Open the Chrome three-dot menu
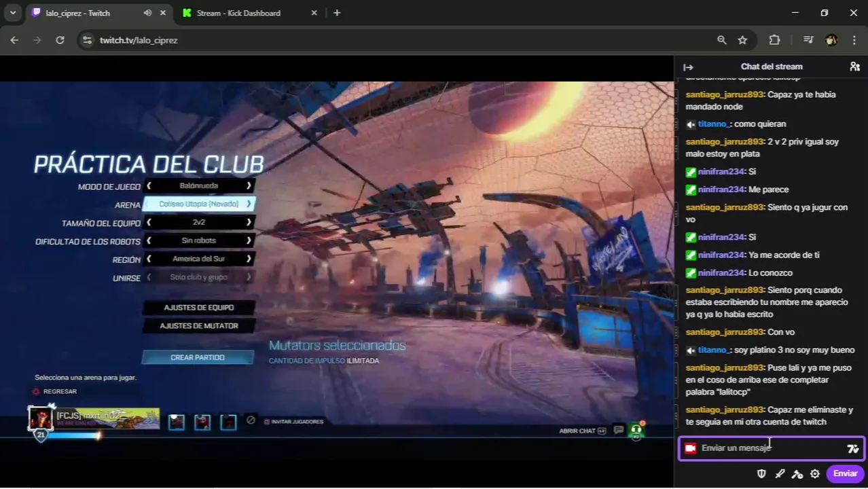 (854, 40)
